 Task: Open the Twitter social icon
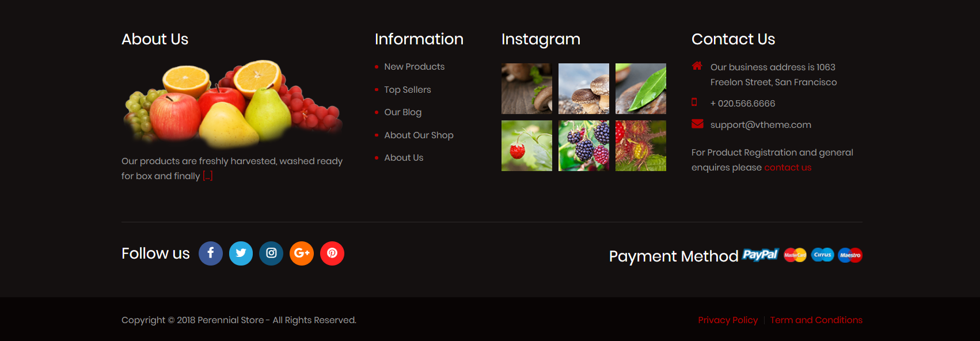[241, 253]
